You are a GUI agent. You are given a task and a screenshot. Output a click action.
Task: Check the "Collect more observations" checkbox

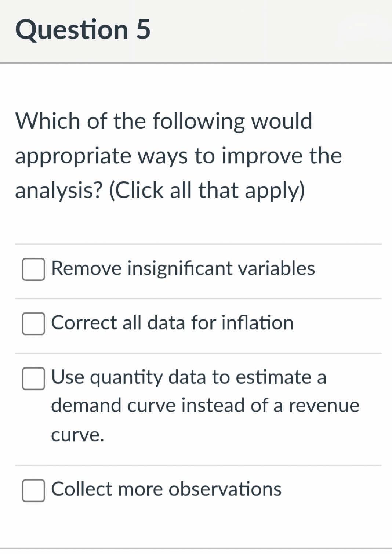[33, 490]
